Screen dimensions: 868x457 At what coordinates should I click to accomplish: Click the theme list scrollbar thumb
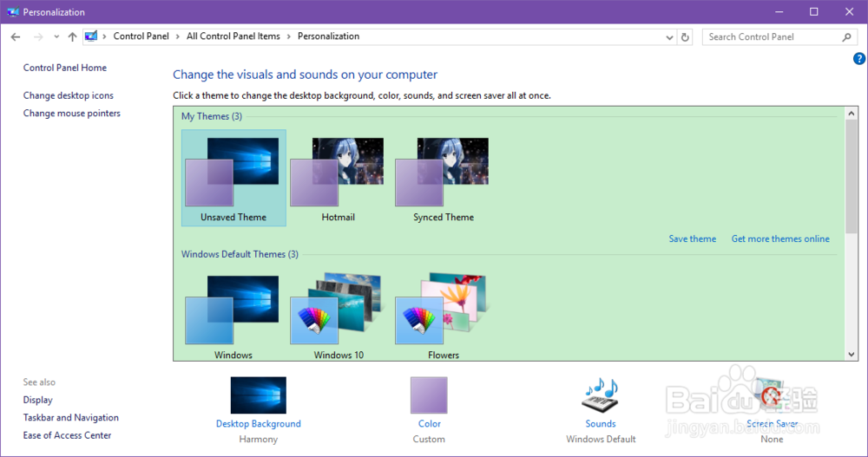[x=852, y=176]
